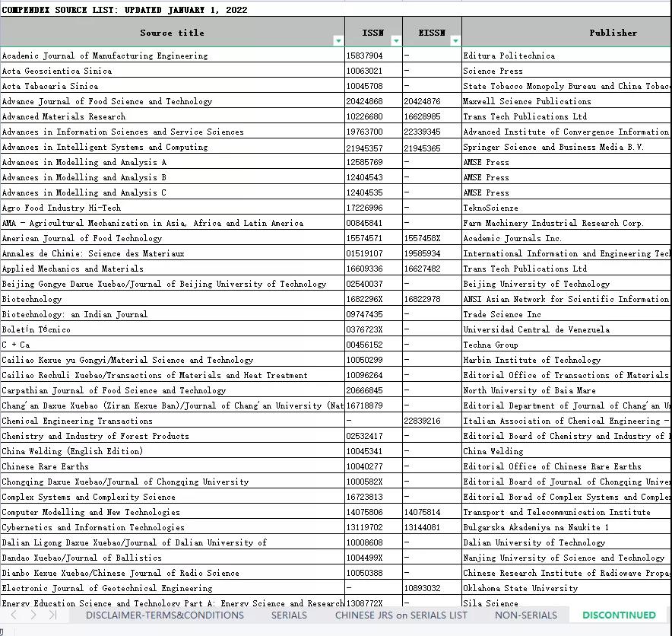Switch to the SERIALS sheet tab
Screen dimensions: 672x636
tap(289, 615)
